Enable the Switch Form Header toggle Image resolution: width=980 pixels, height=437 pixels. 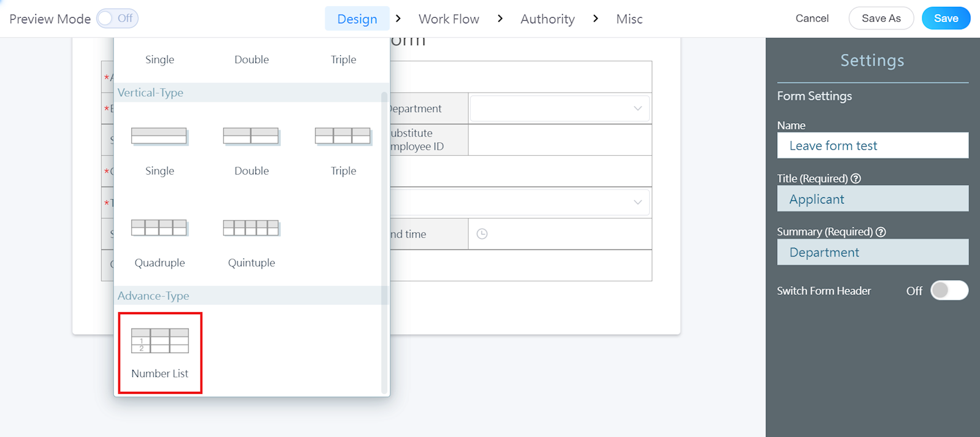coord(949,291)
